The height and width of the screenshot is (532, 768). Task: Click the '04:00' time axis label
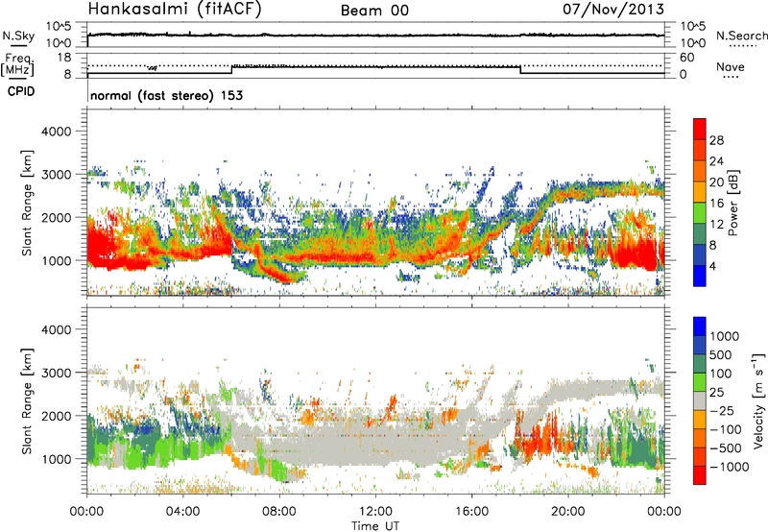point(183,512)
